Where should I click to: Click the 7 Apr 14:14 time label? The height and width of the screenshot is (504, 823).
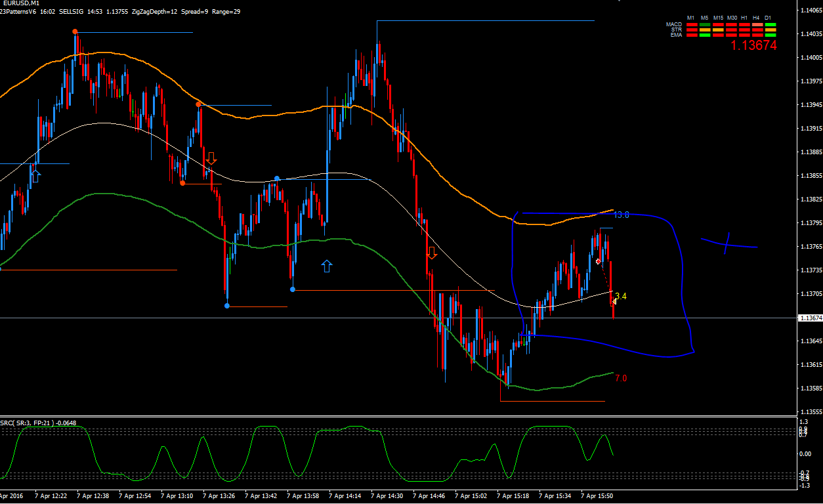click(x=345, y=497)
